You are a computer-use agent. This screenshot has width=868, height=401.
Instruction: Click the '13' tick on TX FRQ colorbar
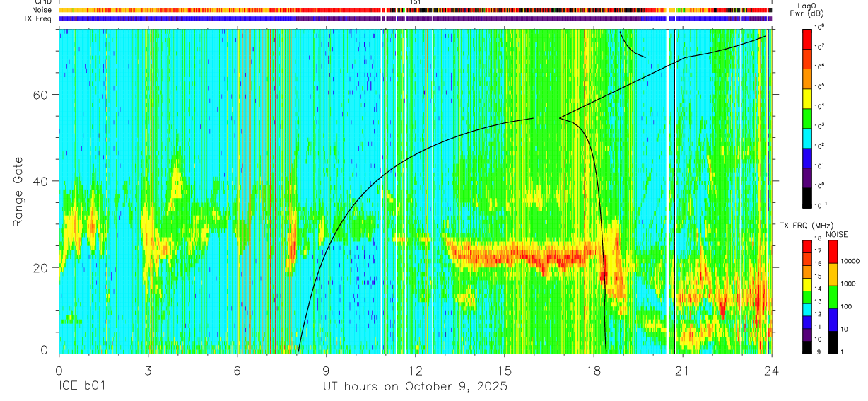tap(819, 302)
